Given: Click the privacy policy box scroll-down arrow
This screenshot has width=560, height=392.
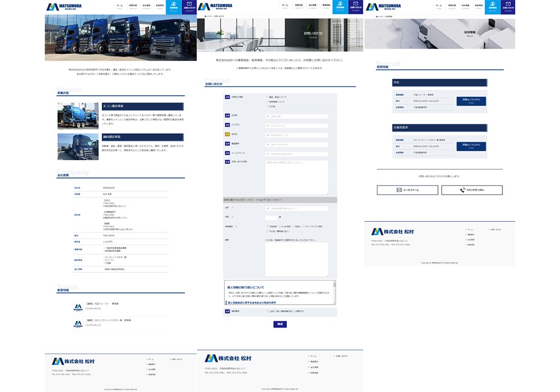Looking at the screenshot, I should [334, 304].
